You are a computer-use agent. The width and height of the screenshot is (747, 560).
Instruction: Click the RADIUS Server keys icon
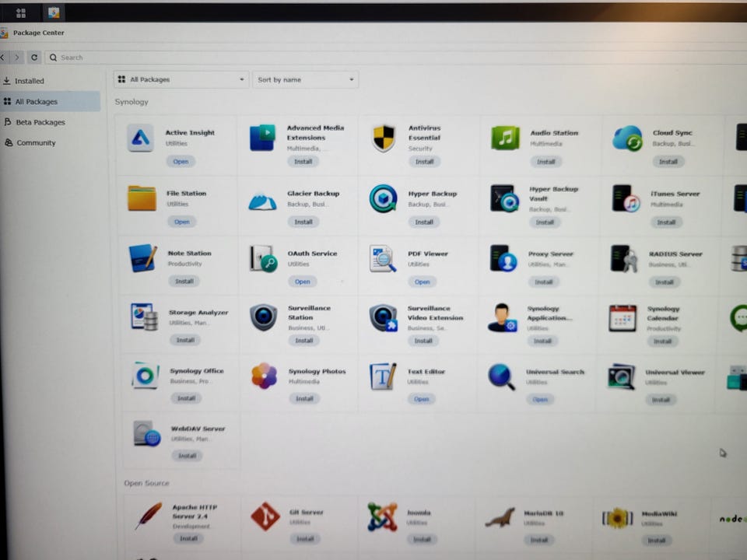(x=625, y=259)
